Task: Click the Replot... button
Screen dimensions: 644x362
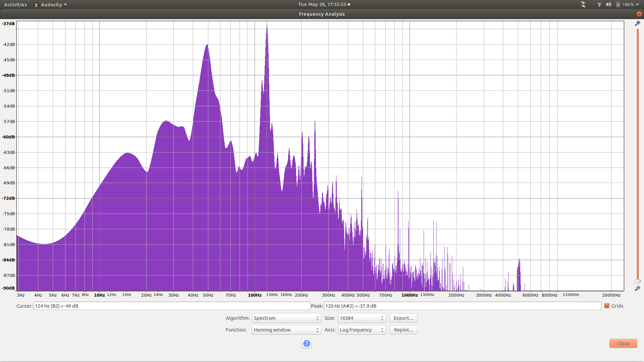Action: (x=404, y=330)
